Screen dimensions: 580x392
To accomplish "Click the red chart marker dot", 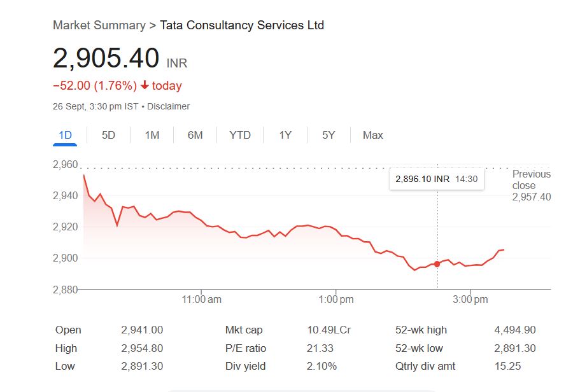I will click(437, 263).
